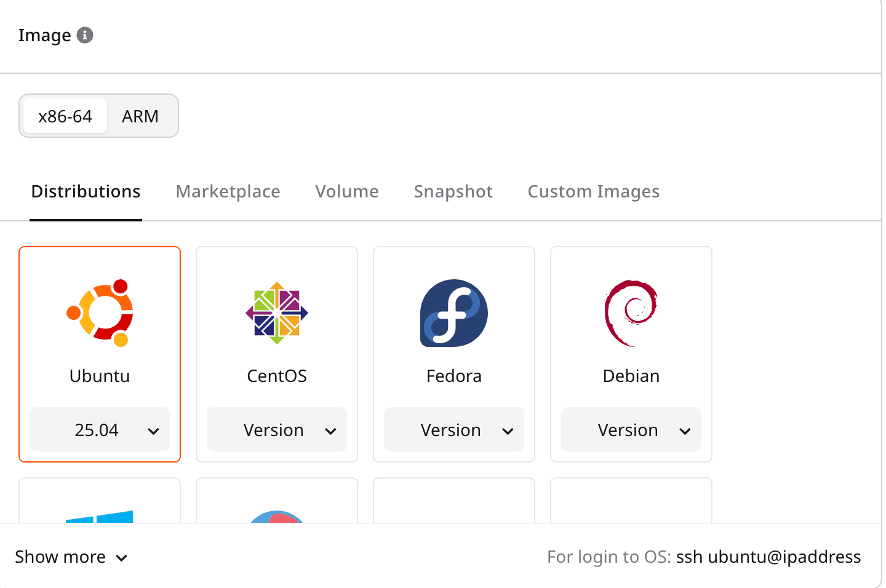Switch to the Marketplace tab

coord(228,192)
